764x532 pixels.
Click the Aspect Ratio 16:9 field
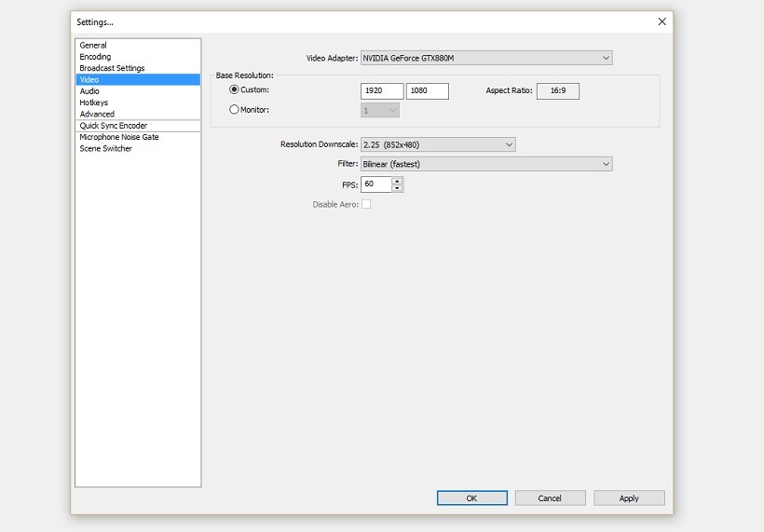(x=558, y=90)
